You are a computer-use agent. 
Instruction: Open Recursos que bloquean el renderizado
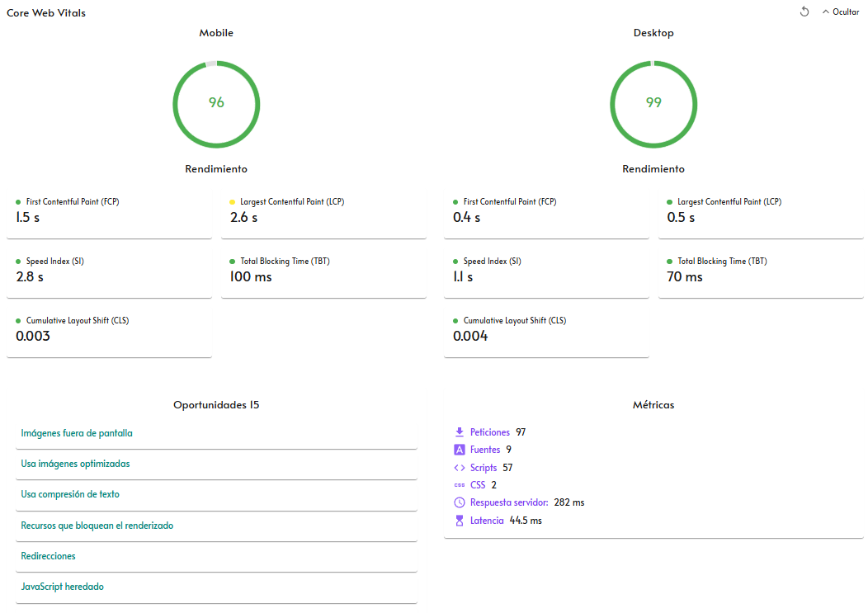point(216,526)
